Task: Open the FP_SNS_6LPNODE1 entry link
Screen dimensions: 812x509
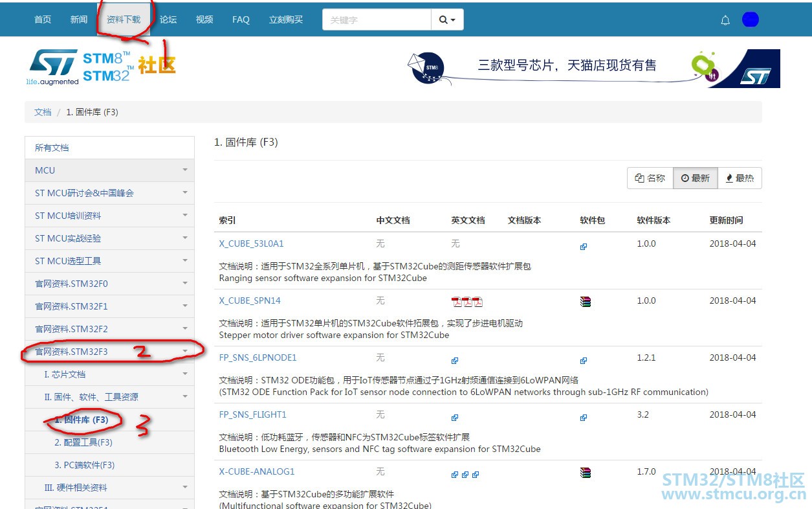Action: pos(258,358)
